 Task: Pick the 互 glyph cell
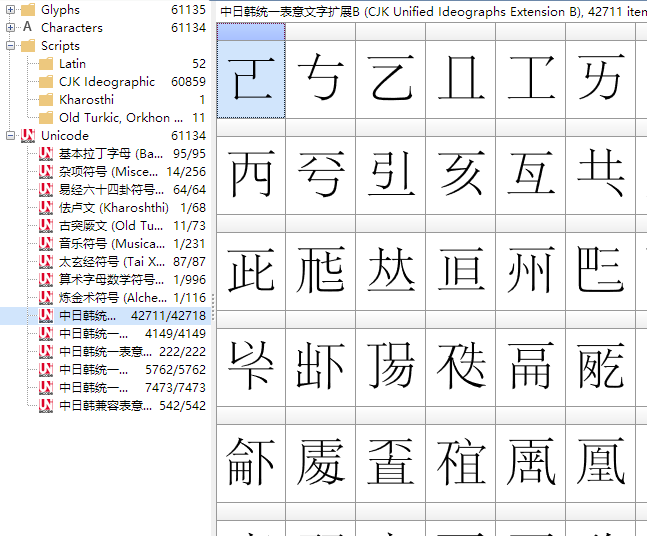tap(531, 175)
